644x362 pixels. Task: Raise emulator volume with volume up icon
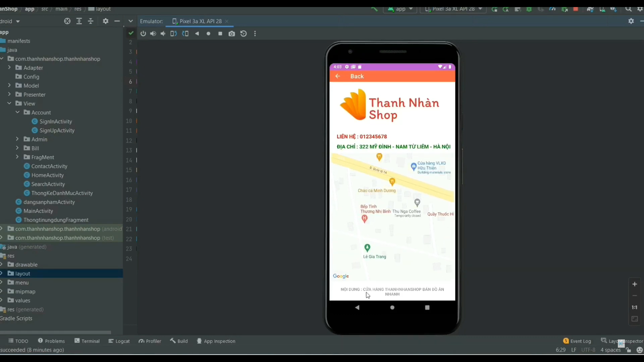click(153, 34)
